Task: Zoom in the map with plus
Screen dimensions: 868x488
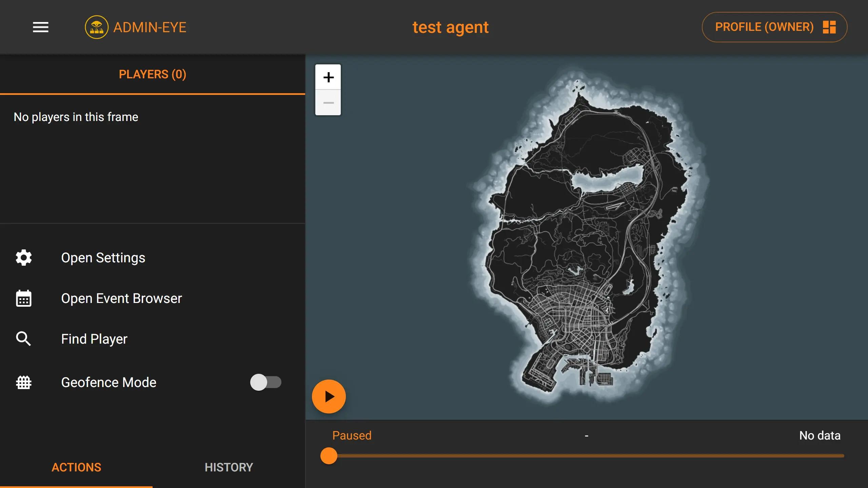Action: tap(328, 77)
